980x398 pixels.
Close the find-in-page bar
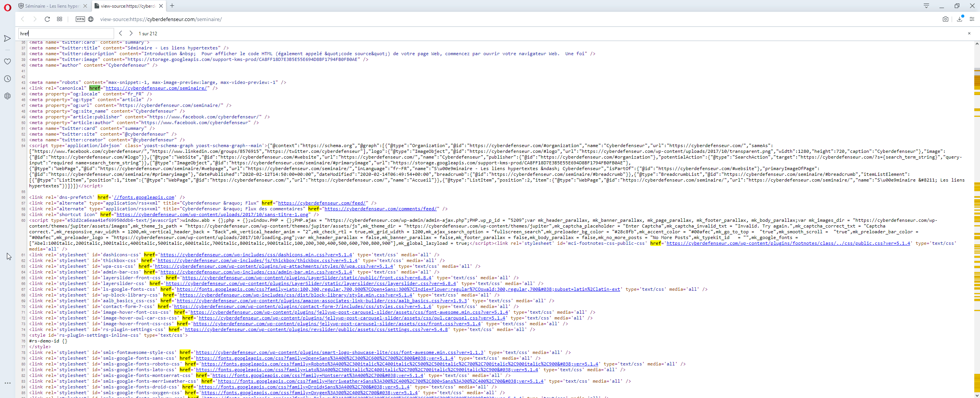click(x=969, y=33)
